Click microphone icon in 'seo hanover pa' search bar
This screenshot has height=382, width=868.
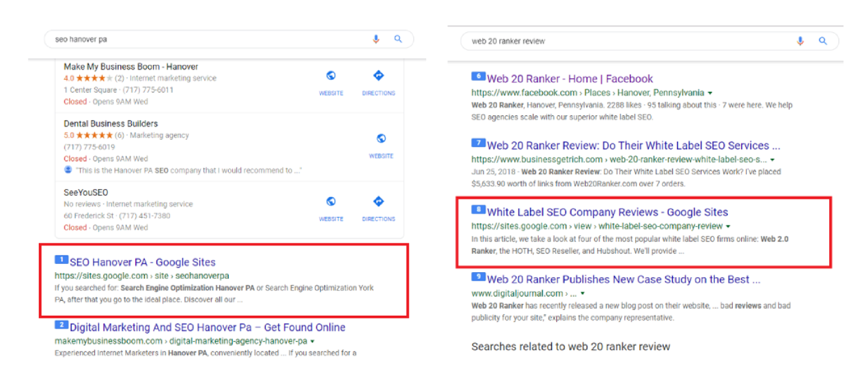pyautogui.click(x=376, y=39)
